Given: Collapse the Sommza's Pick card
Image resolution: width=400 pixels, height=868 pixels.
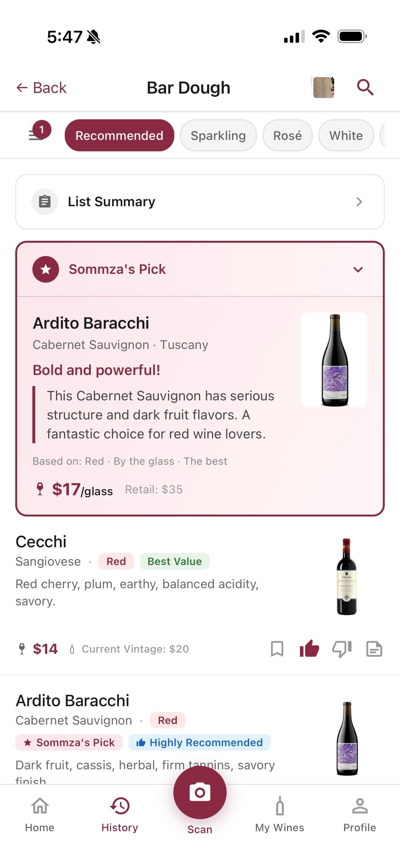Looking at the screenshot, I should click(x=358, y=269).
